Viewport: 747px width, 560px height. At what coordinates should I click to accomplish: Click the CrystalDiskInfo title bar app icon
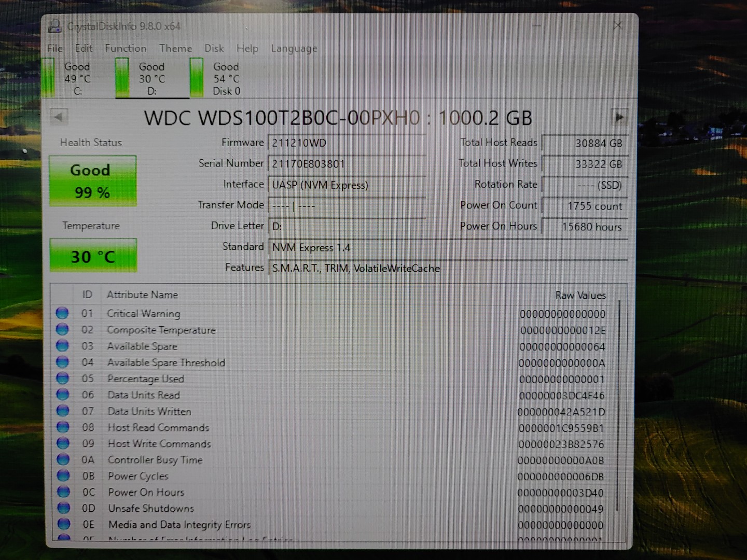point(54,26)
